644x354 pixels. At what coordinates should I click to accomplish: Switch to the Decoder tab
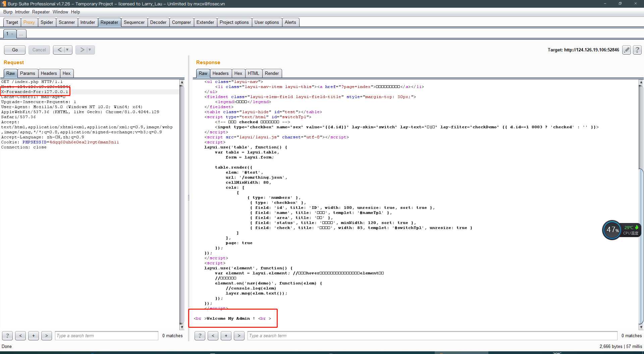[158, 22]
